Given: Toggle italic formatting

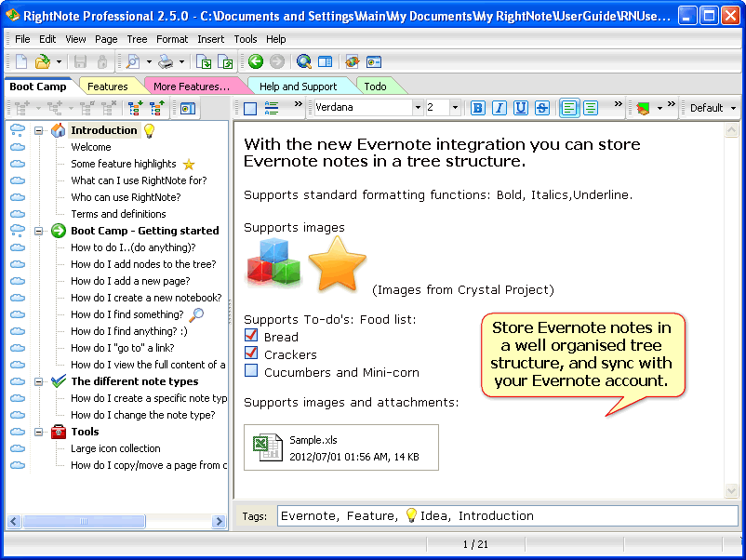Looking at the screenshot, I should click(x=500, y=108).
